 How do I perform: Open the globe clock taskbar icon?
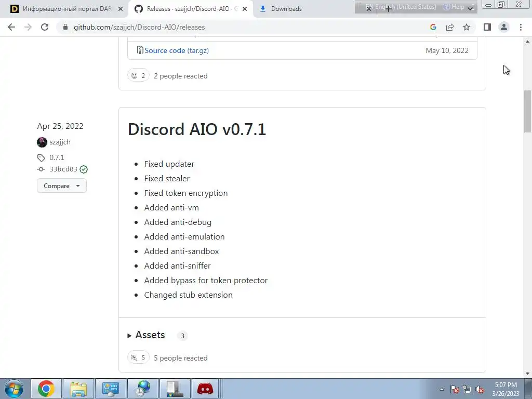tap(143, 389)
